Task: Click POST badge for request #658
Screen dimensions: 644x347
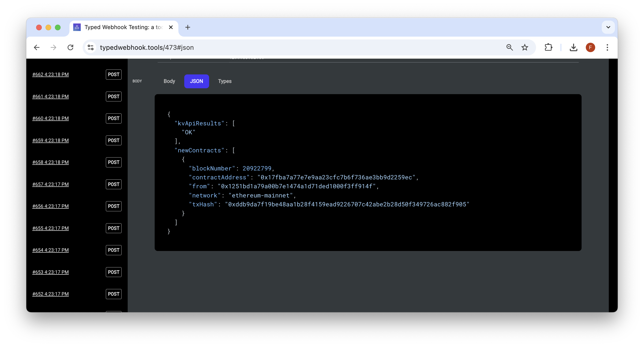Action: tap(114, 162)
